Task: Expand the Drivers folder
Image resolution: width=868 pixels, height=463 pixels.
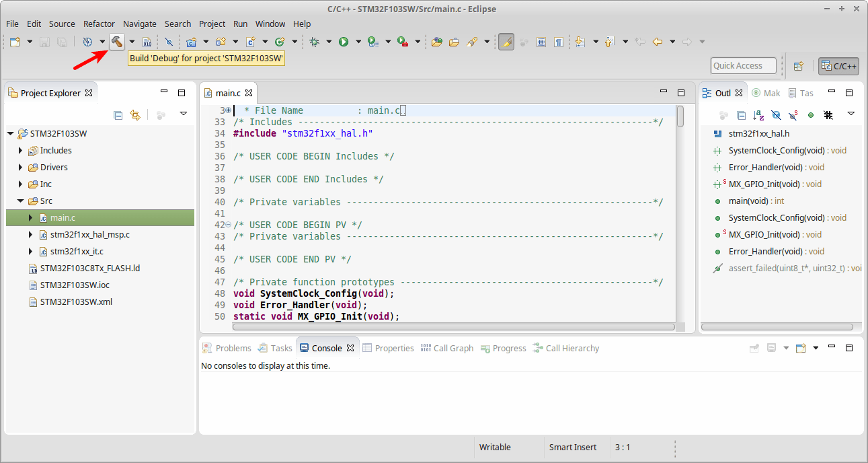Action: [21, 168]
